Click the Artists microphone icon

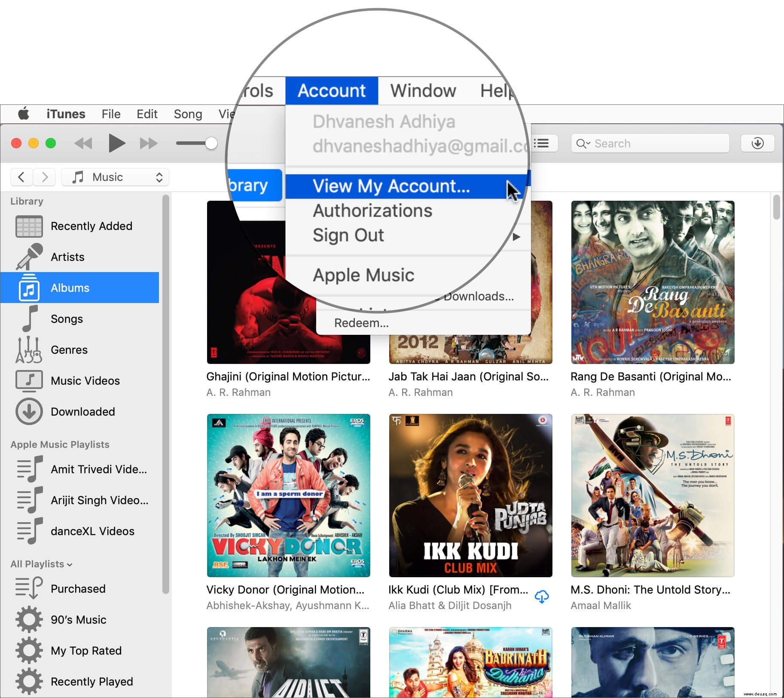point(29,257)
